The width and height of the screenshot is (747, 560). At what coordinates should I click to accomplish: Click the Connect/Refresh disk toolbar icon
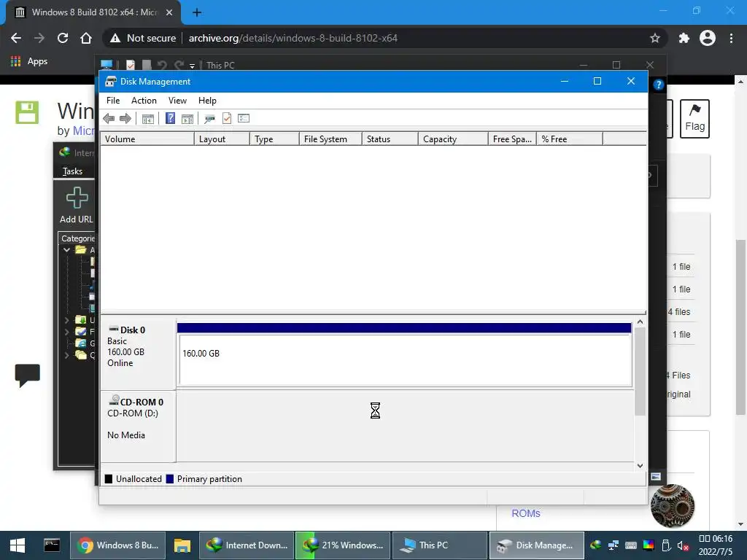pyautogui.click(x=209, y=119)
